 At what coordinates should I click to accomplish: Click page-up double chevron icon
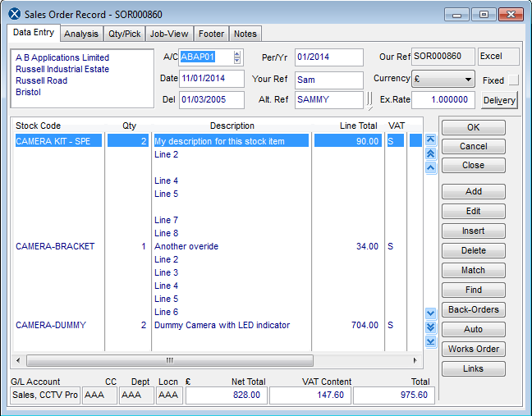[x=430, y=153]
